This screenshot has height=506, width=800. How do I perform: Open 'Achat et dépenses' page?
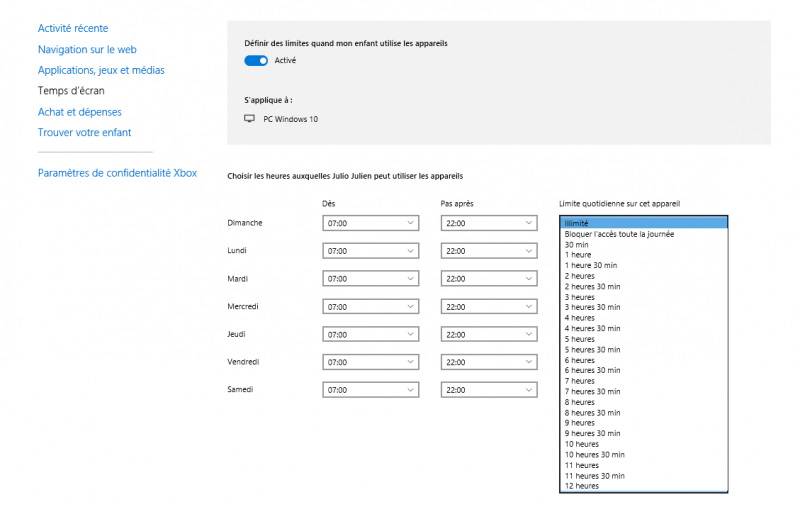(x=79, y=112)
